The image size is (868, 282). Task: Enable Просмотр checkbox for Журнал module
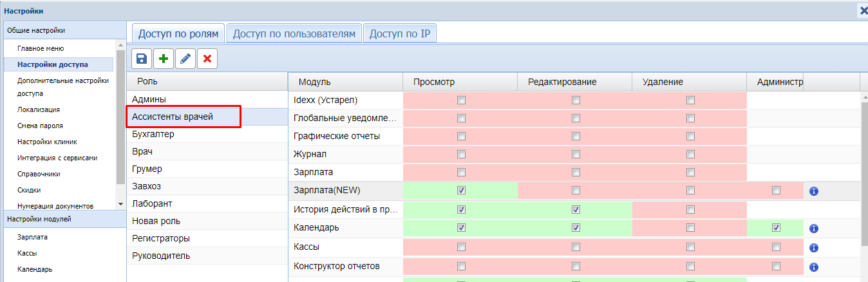tap(460, 153)
